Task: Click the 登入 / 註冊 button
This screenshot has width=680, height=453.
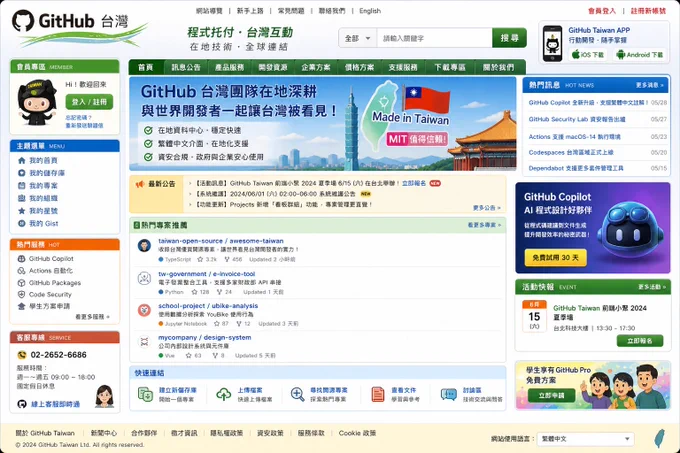Action: pyautogui.click(x=89, y=102)
